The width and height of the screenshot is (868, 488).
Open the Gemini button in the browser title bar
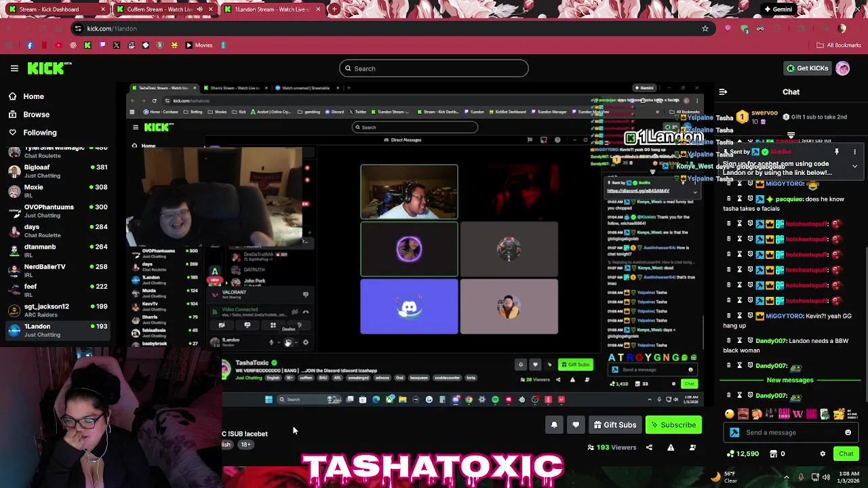point(778,9)
